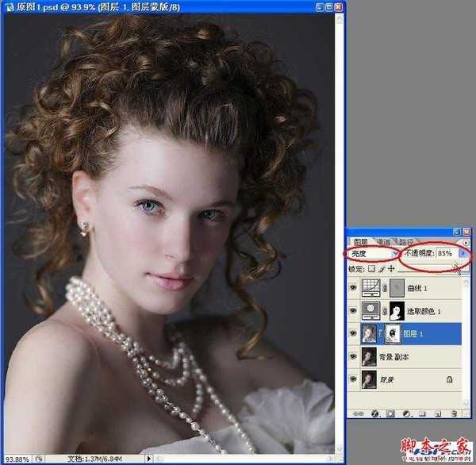Viewport: 476px width, 465px height.
Task: Create a new layer group folder icon
Action: [422, 413]
